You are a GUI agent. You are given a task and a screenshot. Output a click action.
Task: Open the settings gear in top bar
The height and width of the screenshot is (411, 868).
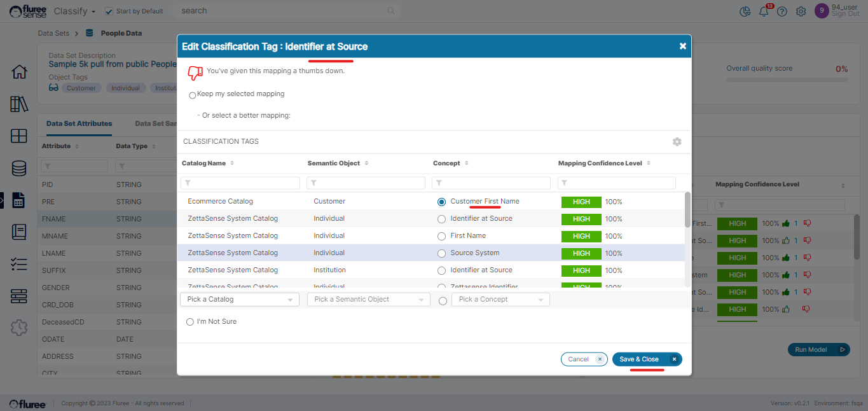pos(801,11)
